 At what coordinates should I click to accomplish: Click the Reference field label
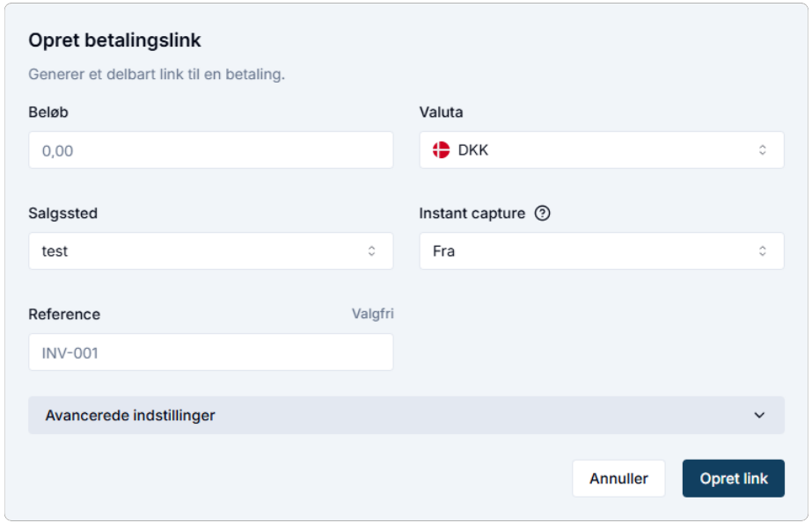pos(64,315)
